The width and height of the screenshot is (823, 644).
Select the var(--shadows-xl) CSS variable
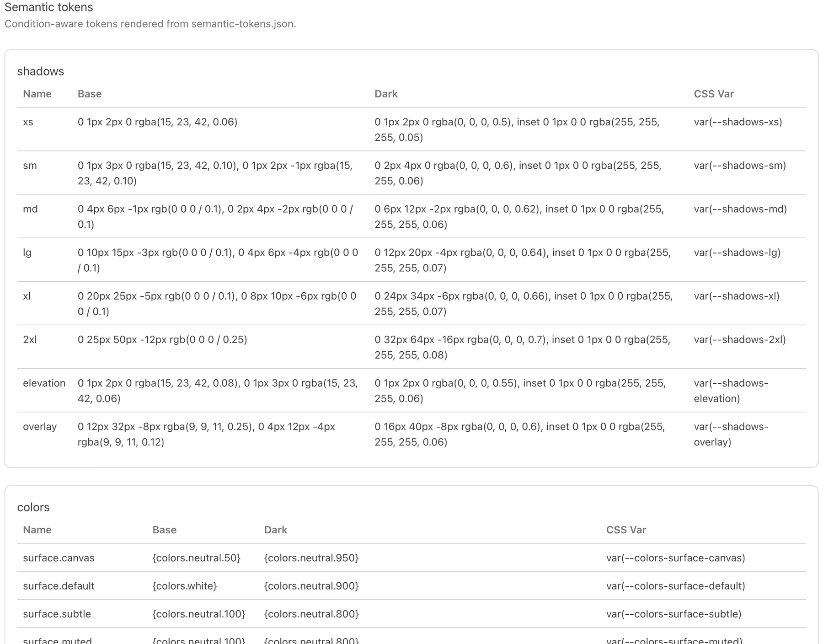point(737,296)
